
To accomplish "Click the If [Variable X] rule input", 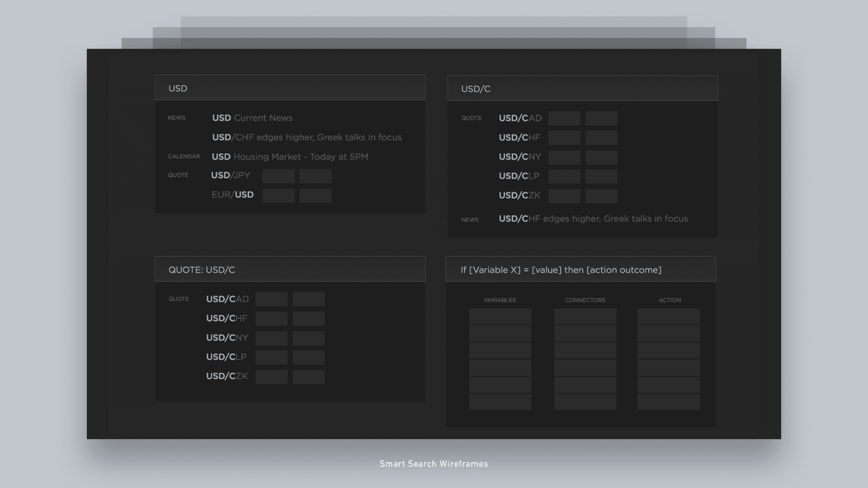I will 580,269.
